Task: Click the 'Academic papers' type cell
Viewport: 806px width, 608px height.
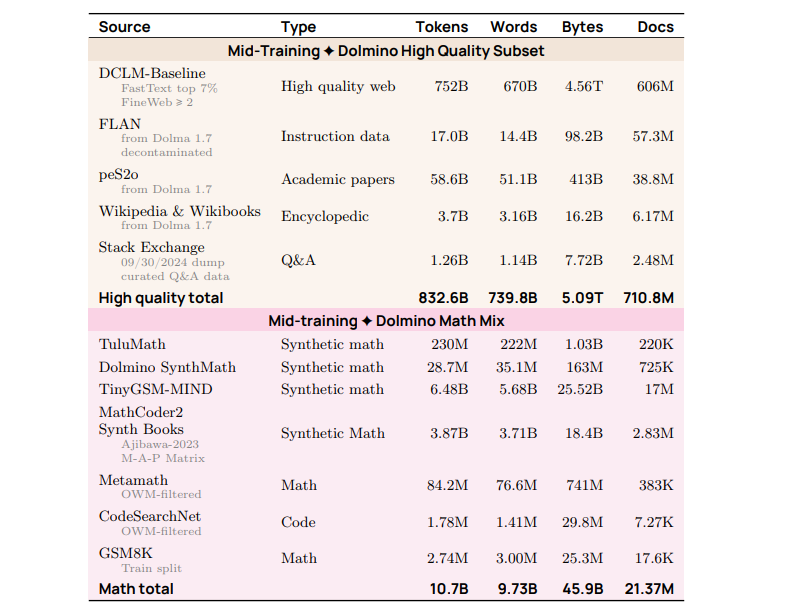Action: pyautogui.click(x=338, y=180)
